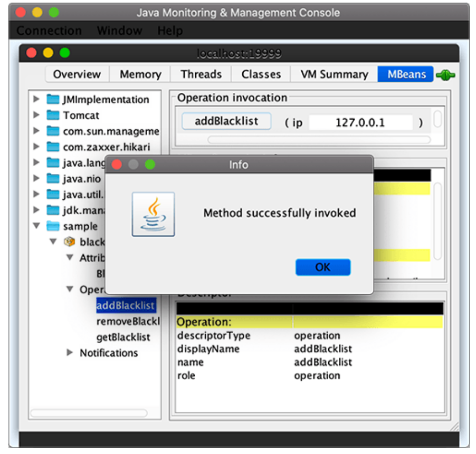The image size is (476, 454).
Task: Close the Info dialog with red button
Action: point(117,165)
